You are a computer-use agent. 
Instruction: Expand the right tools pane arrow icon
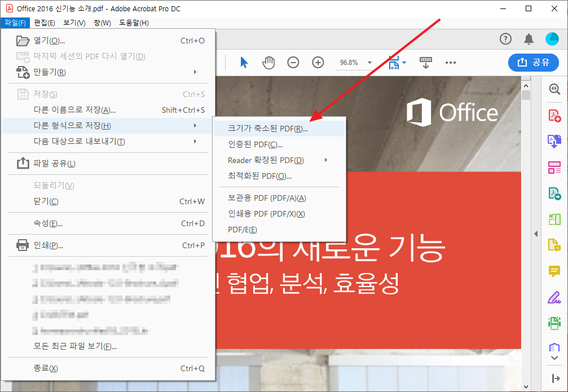coord(556,378)
